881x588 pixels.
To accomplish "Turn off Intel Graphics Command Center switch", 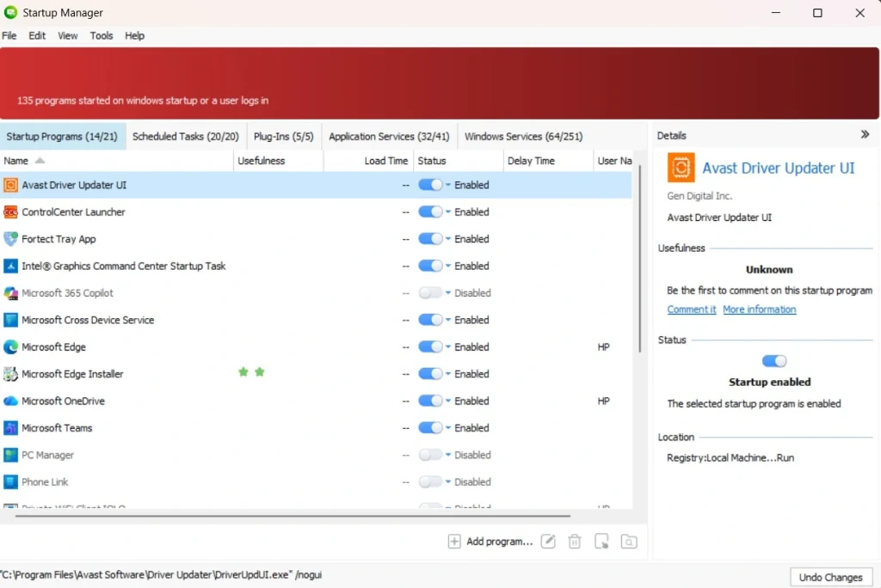I will [x=430, y=266].
